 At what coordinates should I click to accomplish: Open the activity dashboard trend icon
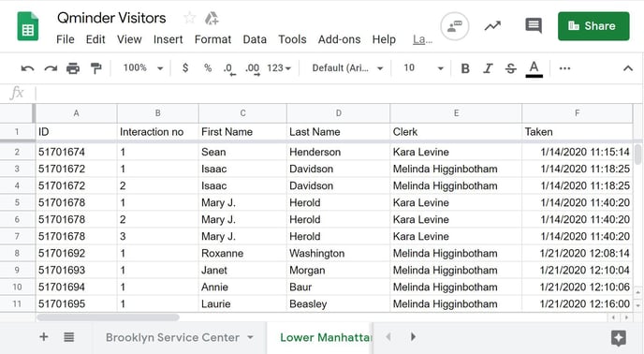click(x=492, y=26)
